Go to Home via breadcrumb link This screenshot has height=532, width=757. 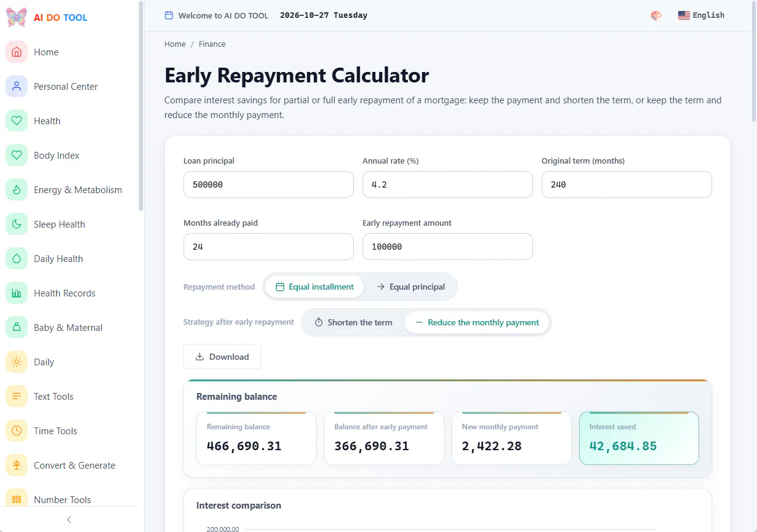click(175, 44)
